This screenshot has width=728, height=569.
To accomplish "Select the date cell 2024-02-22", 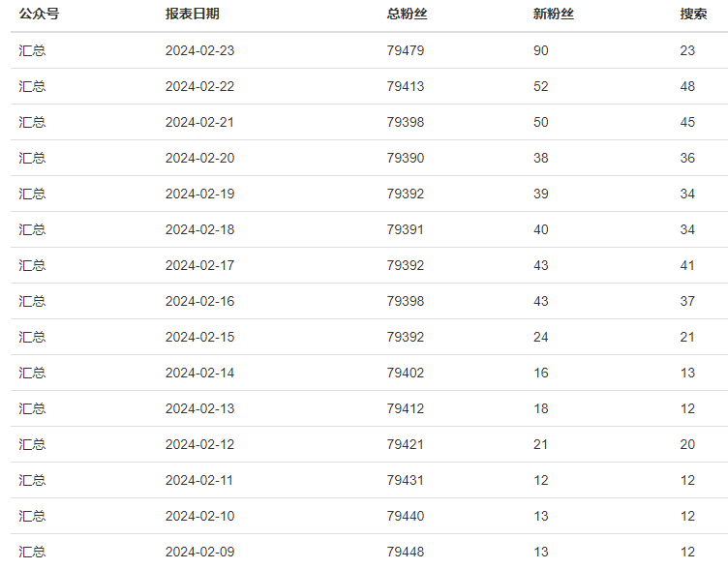I will (199, 86).
